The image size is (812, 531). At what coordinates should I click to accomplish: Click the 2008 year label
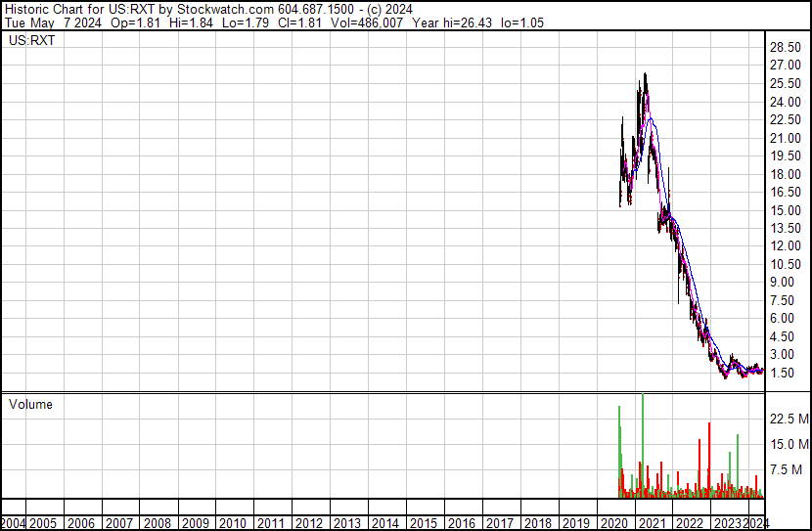point(158,523)
